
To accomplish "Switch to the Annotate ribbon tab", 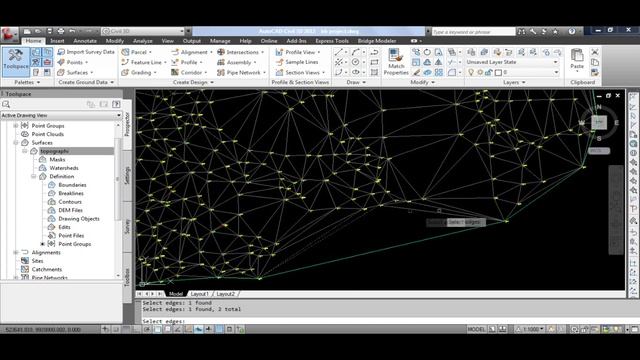I will [85, 41].
